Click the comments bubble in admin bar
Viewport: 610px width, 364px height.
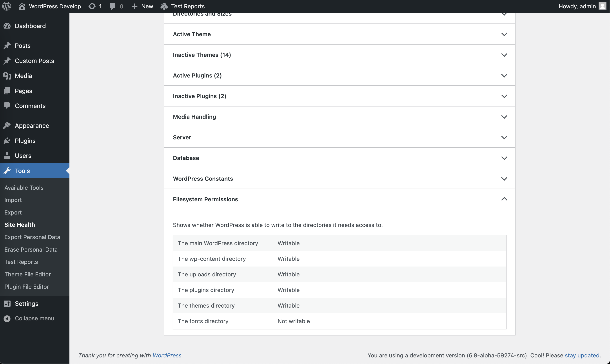113,6
